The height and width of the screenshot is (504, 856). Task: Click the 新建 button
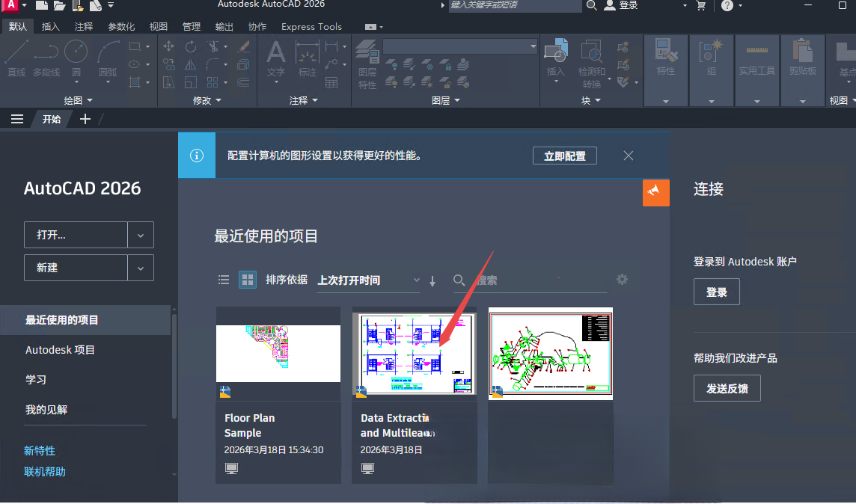coord(76,268)
